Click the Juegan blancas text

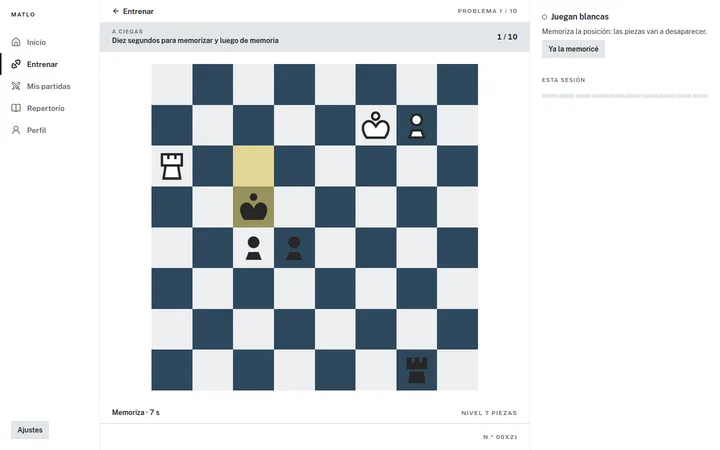point(579,17)
